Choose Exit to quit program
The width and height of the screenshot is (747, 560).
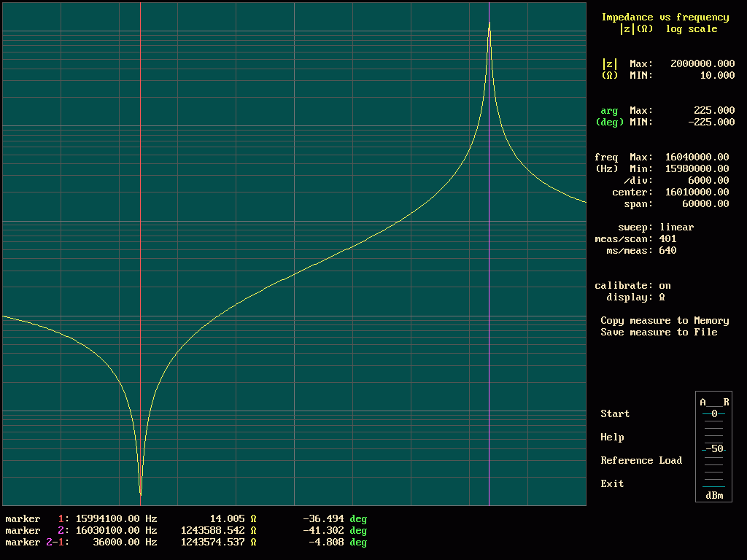[x=612, y=483]
